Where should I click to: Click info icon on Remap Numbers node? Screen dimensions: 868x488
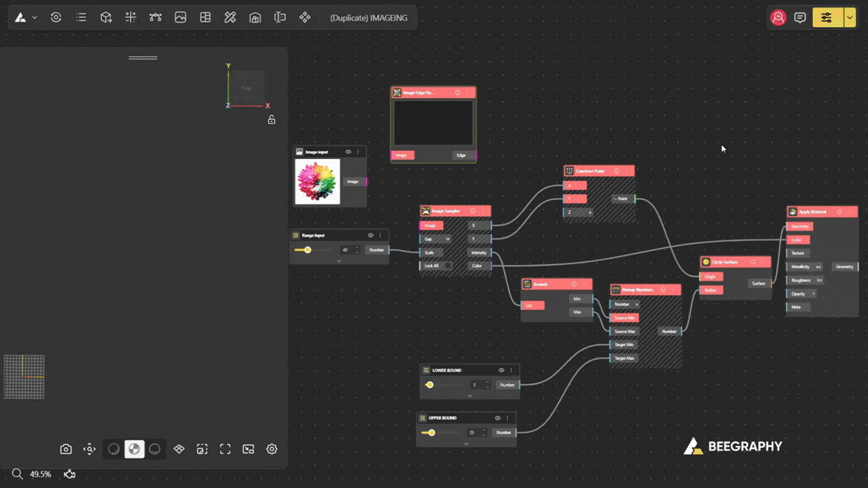[x=663, y=290]
